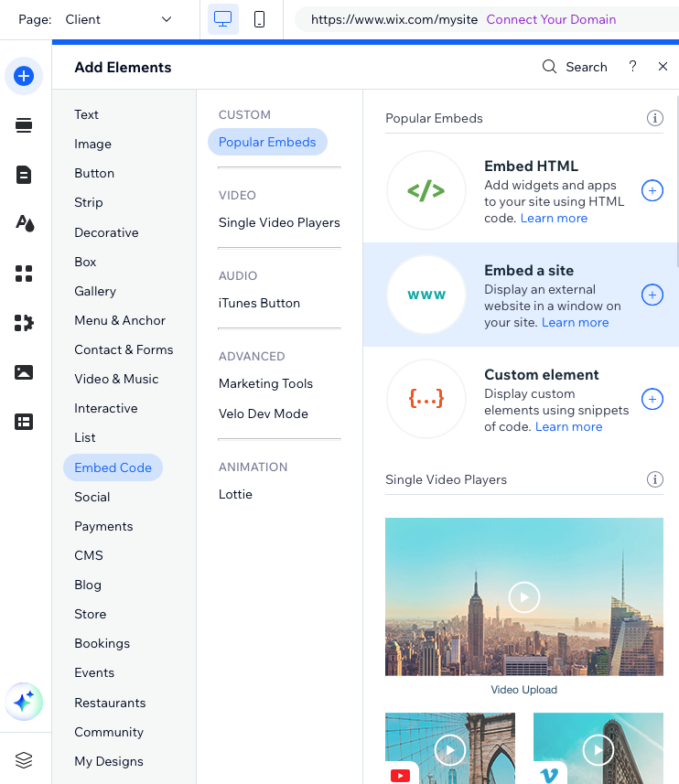Open the Popular Embeds subcategory

(267, 142)
